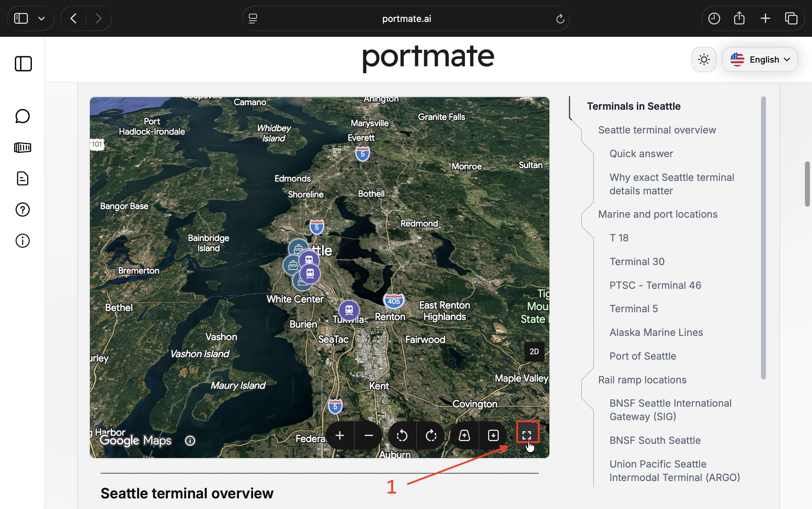Tilt the map down

click(493, 435)
